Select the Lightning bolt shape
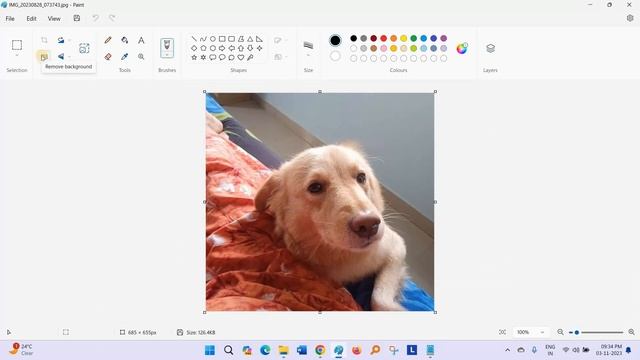 tap(250, 58)
